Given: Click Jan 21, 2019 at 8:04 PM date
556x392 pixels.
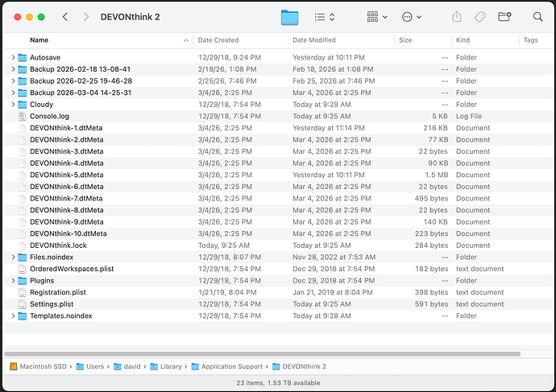Looking at the screenshot, I should 333,292.
